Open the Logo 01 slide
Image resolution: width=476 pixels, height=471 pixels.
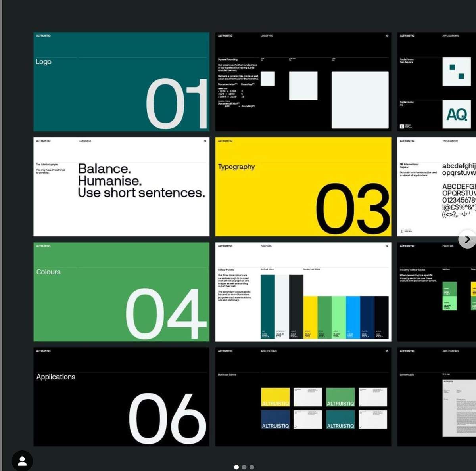point(121,81)
